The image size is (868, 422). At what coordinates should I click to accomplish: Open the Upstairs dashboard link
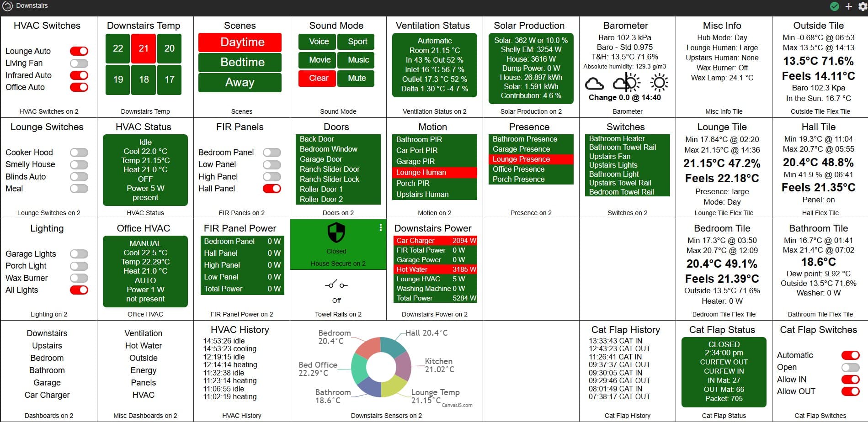(x=47, y=346)
